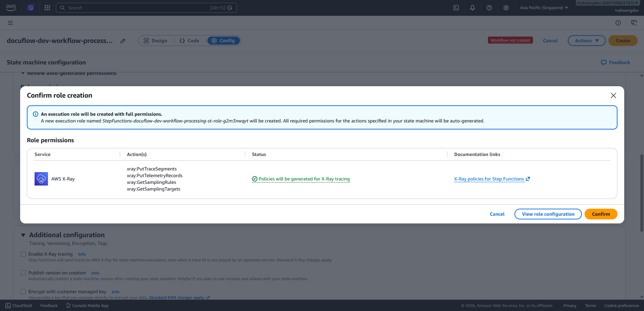Open the notifications bell
Viewport: 644px width, 311px height.
click(x=473, y=8)
